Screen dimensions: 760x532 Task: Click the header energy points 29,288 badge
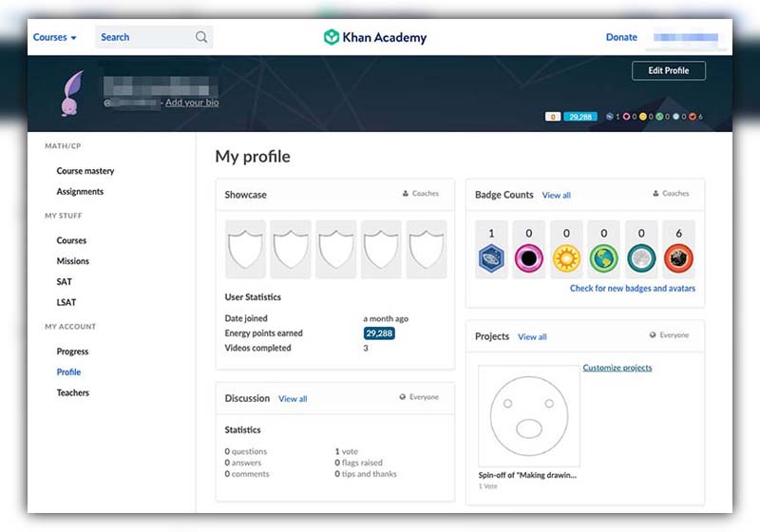[580, 117]
